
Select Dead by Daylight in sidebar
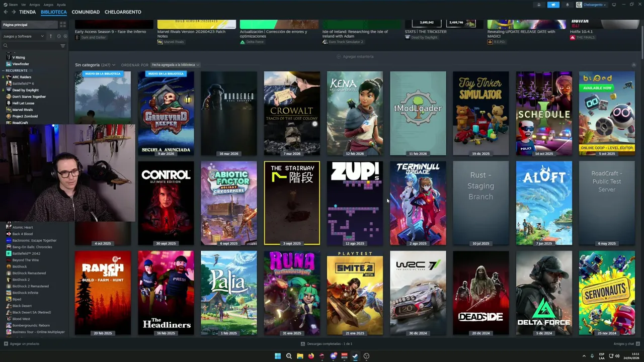point(25,90)
